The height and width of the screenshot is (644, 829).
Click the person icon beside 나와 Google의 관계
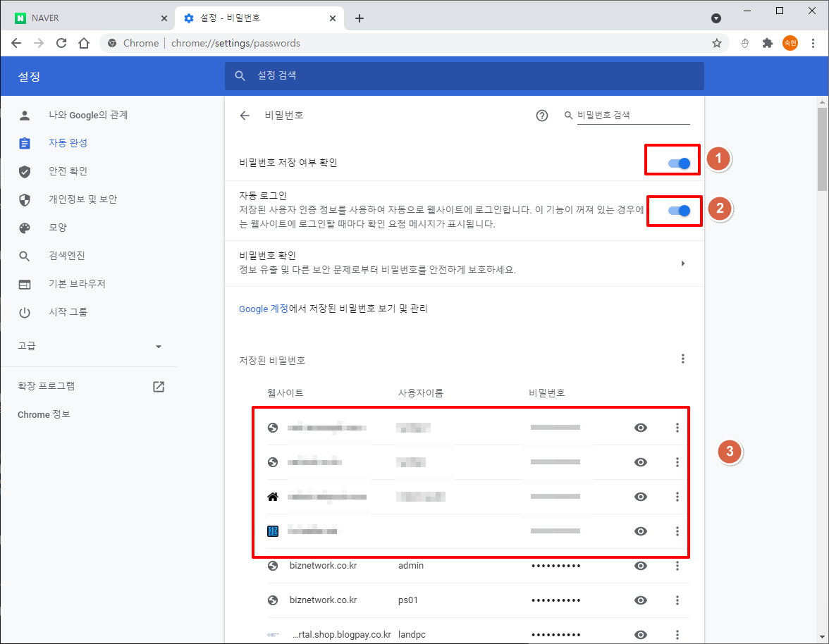click(25, 116)
